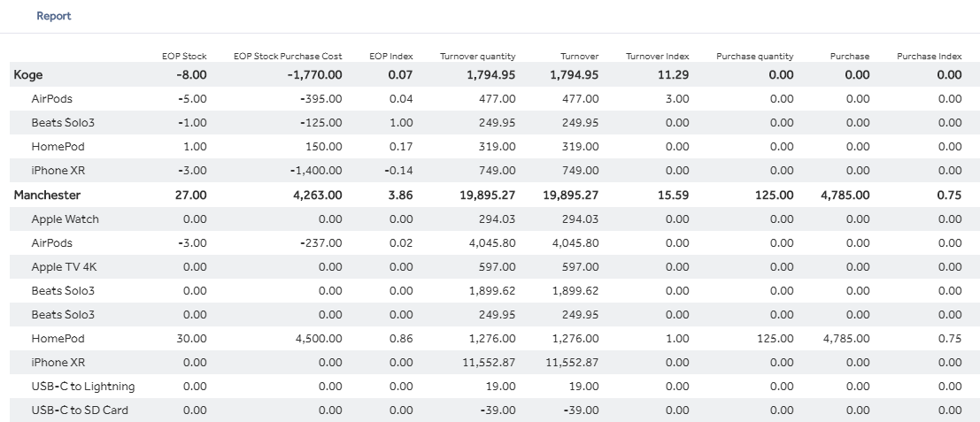Click 19.00 in the Turnover quantity column
This screenshot has height=422, width=980.
click(x=501, y=387)
